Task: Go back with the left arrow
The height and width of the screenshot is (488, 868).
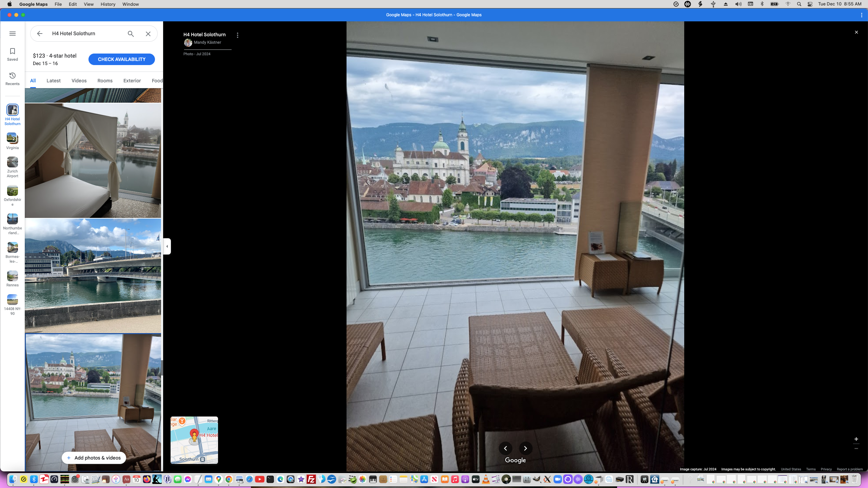Action: tap(40, 34)
